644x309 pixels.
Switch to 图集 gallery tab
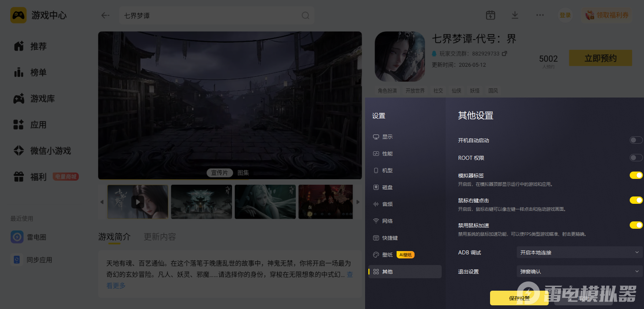tap(243, 173)
